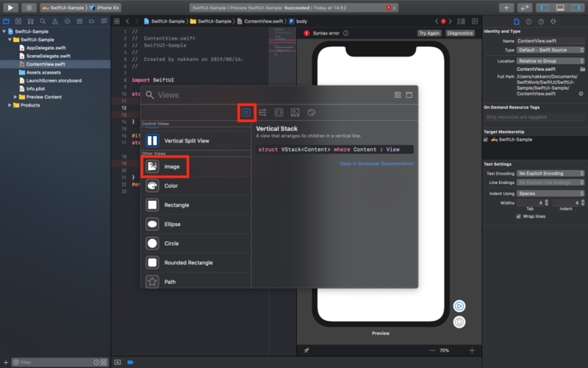Collapse the SwiftUI-Sample group folder
The image size is (588, 368).
10,40
